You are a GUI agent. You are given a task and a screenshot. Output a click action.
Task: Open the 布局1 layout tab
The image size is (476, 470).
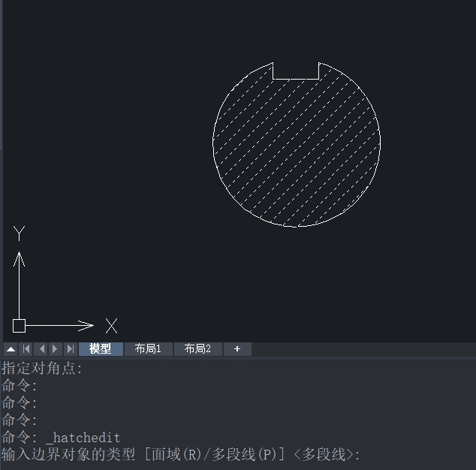point(148,349)
